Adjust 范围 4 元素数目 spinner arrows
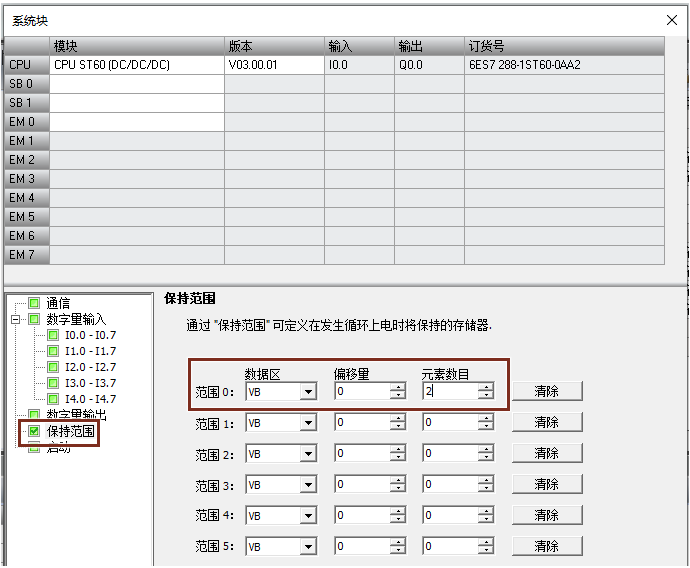The width and height of the screenshot is (690, 568). 486,516
